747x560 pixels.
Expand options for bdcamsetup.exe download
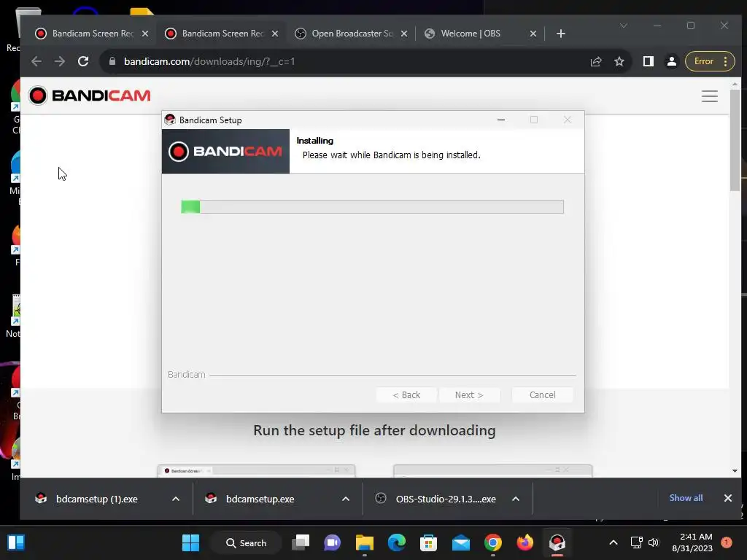coord(346,499)
